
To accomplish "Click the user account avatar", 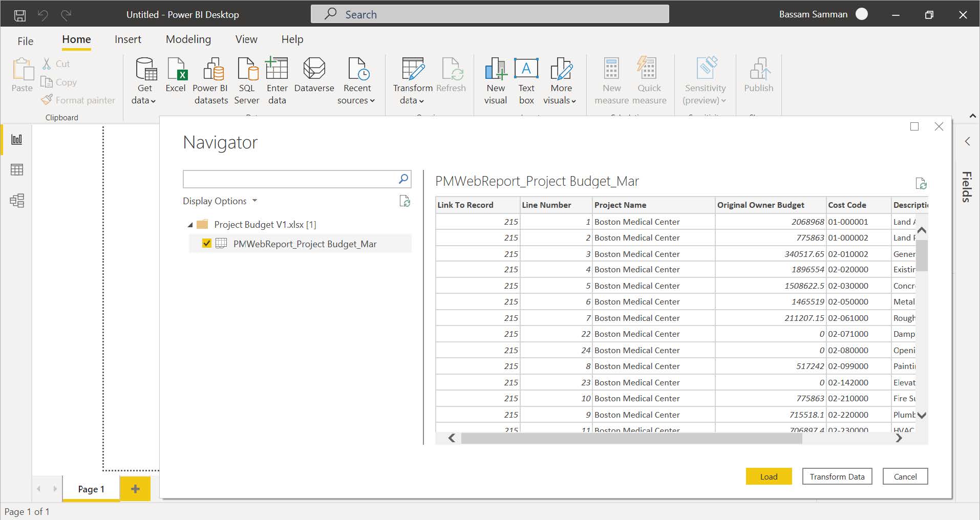I will pyautogui.click(x=862, y=14).
